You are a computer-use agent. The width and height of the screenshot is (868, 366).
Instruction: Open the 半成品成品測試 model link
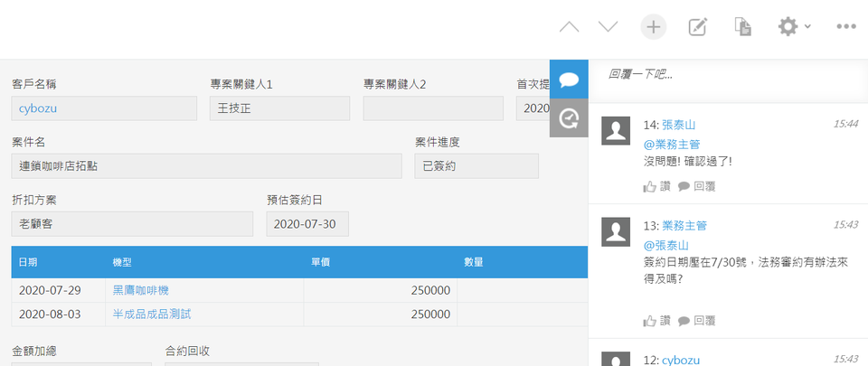(152, 314)
